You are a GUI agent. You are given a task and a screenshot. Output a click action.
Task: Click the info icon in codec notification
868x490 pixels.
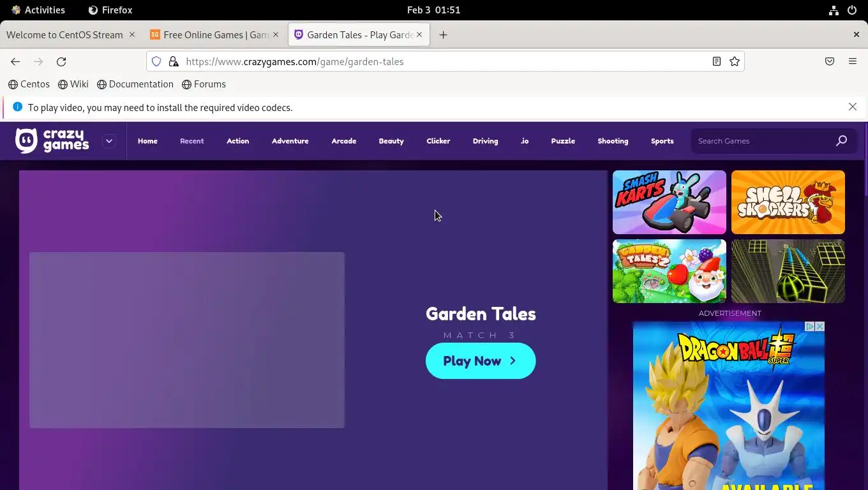coord(17,107)
